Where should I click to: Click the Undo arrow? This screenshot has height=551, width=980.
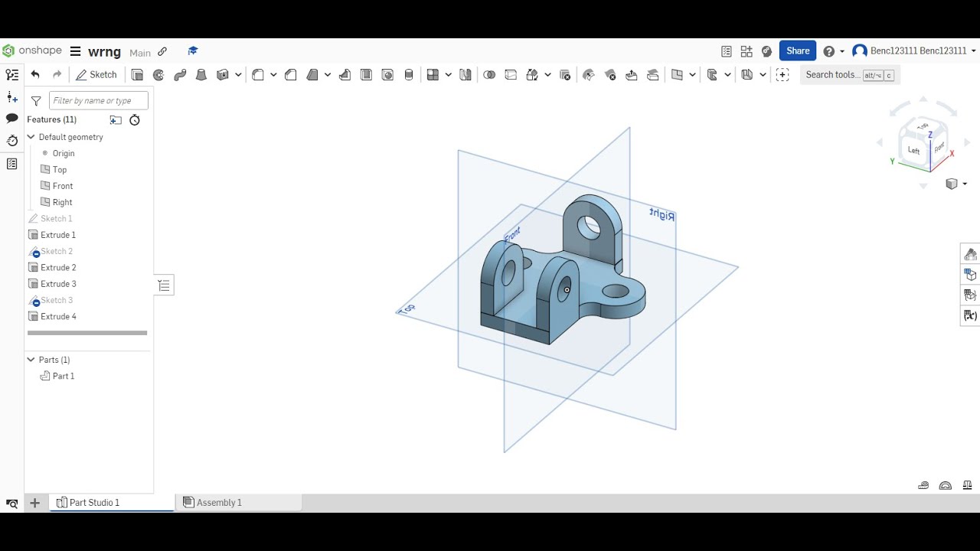(35, 74)
